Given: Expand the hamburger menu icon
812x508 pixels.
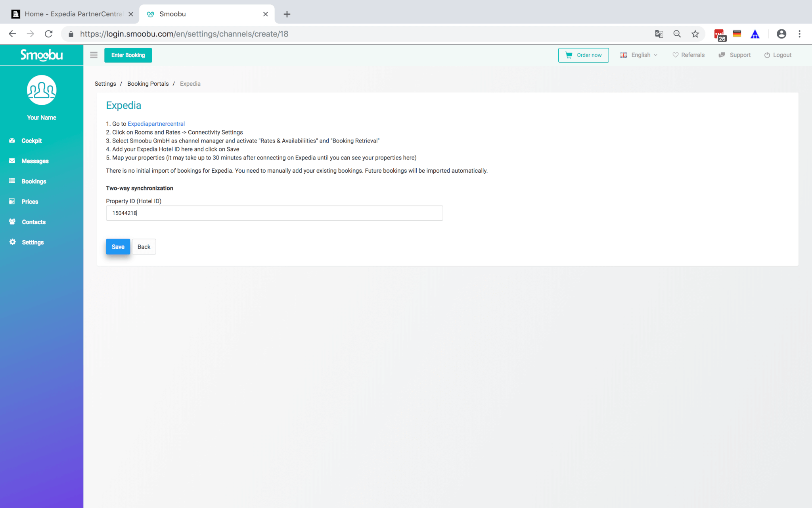Looking at the screenshot, I should point(93,55).
